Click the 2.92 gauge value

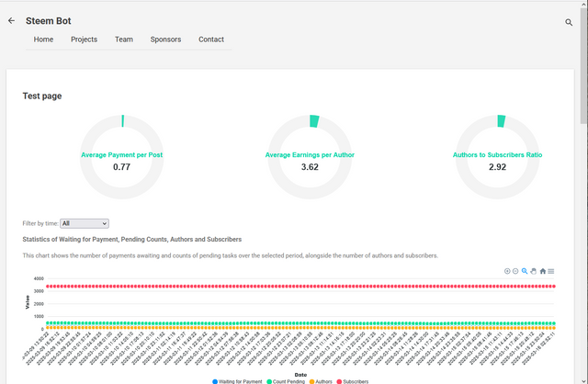(x=497, y=167)
